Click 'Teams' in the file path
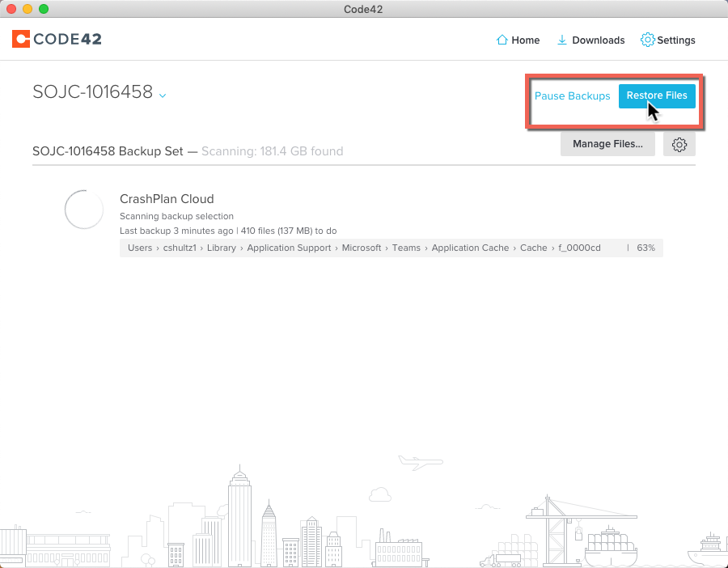 tap(406, 248)
